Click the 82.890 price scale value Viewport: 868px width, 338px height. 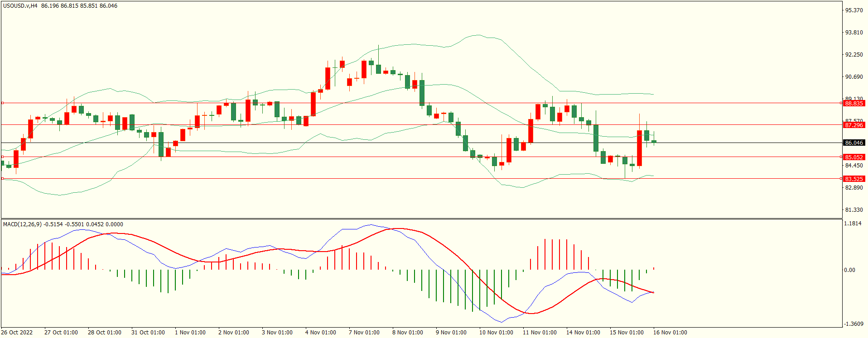(854, 188)
